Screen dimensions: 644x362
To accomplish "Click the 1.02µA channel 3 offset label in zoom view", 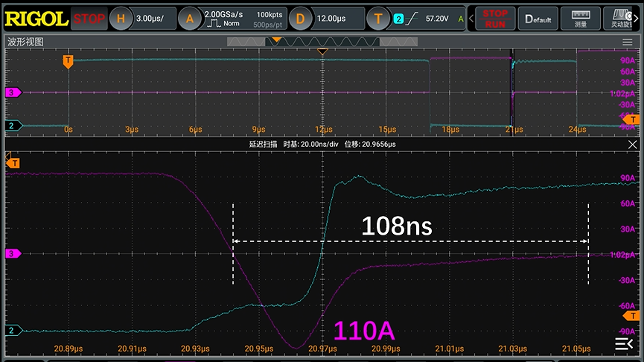I will pyautogui.click(x=622, y=255).
